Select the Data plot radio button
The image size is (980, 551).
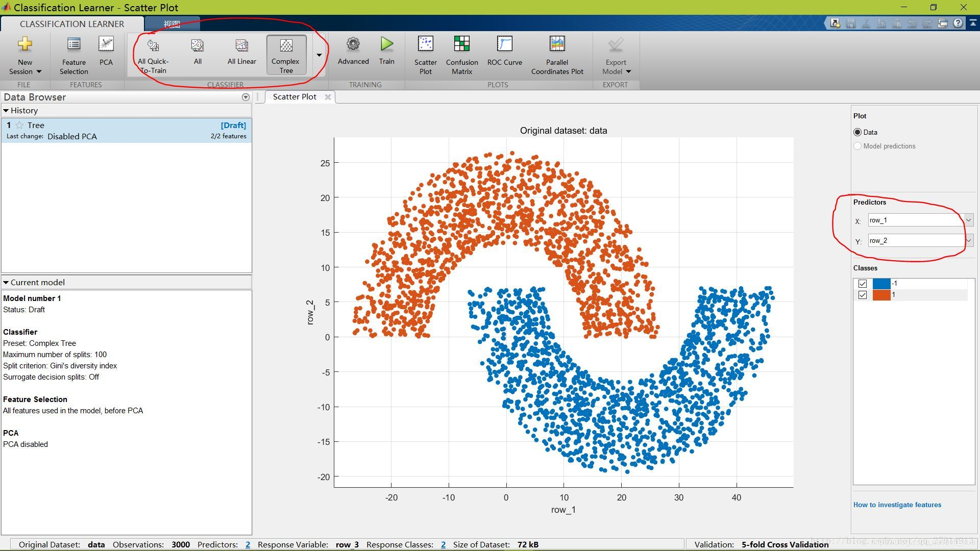tap(857, 132)
